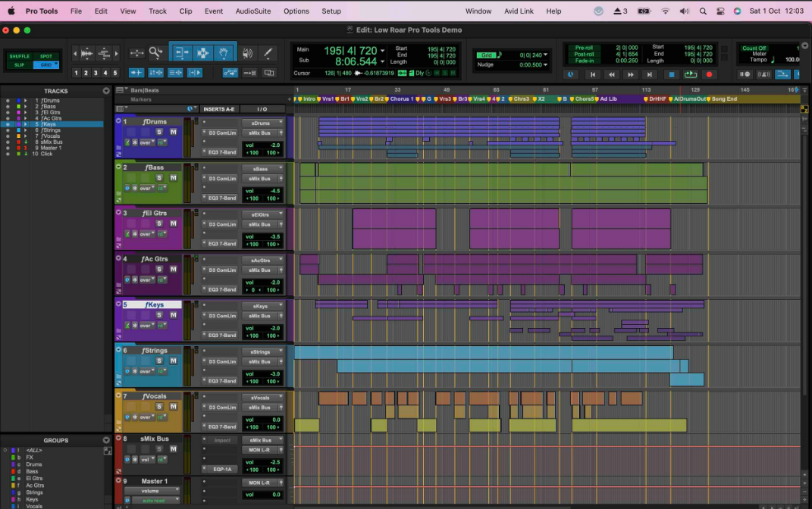
Task: Open fBass EQ3 7-Band insert
Action: pos(221,198)
